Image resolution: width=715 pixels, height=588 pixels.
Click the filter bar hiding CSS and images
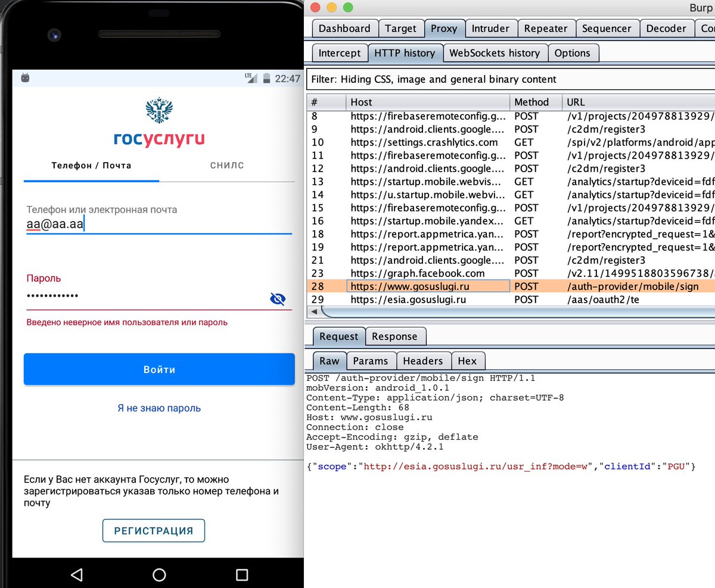coord(511,79)
